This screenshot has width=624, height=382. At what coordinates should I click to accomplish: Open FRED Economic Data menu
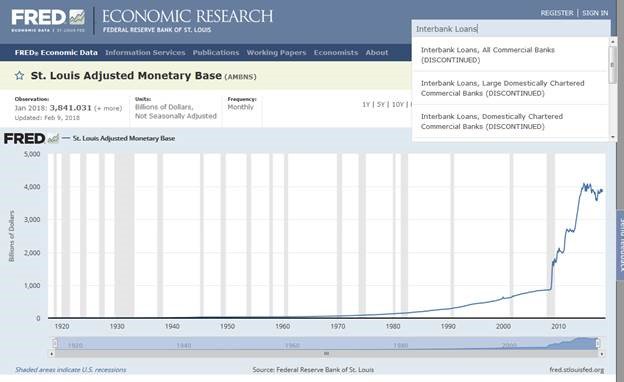coord(56,53)
